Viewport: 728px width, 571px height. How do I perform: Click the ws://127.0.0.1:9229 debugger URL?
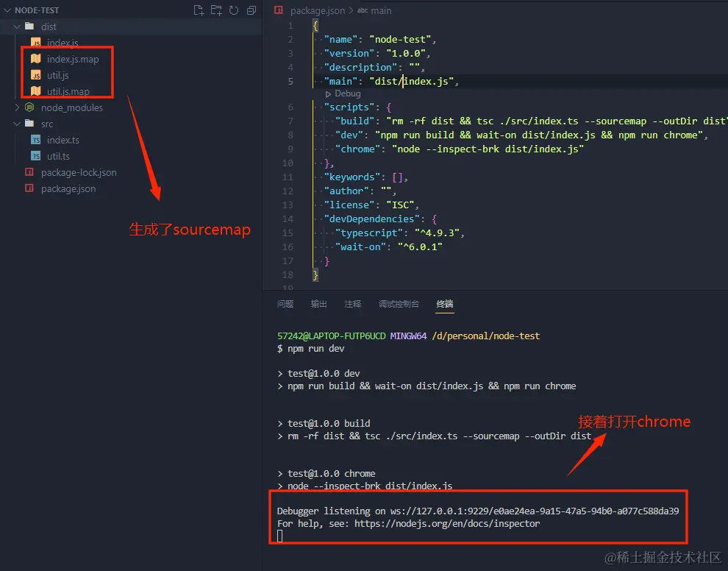pyautogui.click(x=535, y=511)
